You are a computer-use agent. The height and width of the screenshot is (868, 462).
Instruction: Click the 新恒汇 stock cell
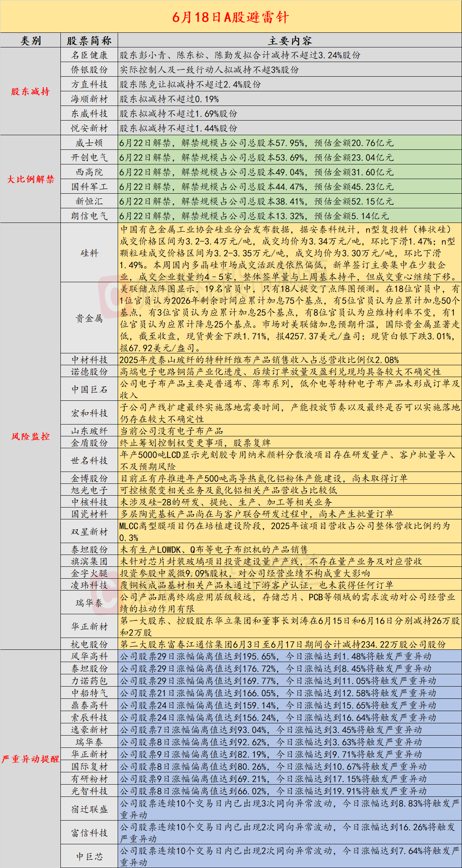click(x=89, y=201)
